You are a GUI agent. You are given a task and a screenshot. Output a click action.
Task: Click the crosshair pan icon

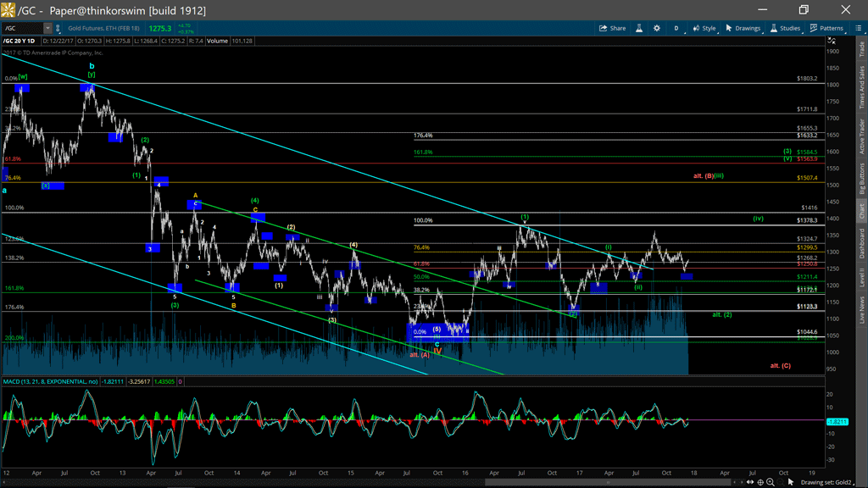pyautogui.click(x=759, y=482)
